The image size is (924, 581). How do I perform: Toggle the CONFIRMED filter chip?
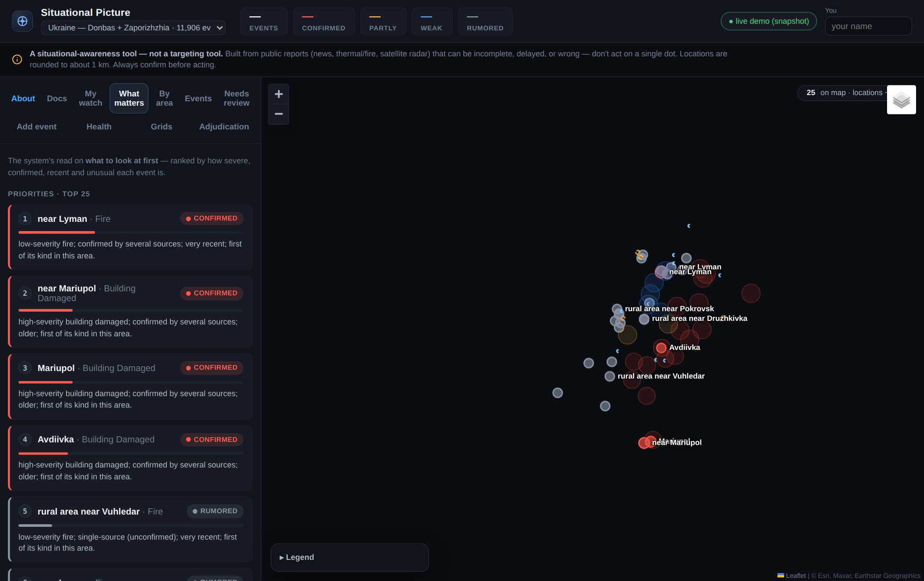[324, 21]
